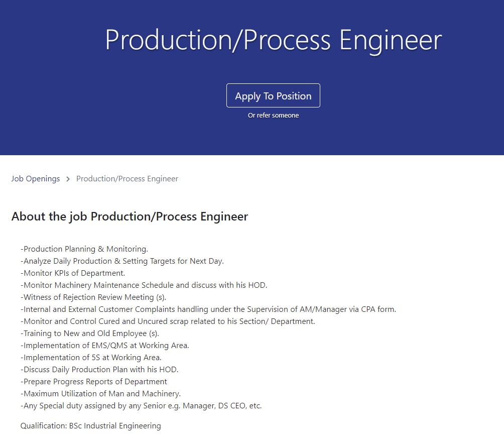504x447 pixels.
Task: Select the current Production/Process Engineer breadcrumb
Action: pyautogui.click(x=127, y=179)
